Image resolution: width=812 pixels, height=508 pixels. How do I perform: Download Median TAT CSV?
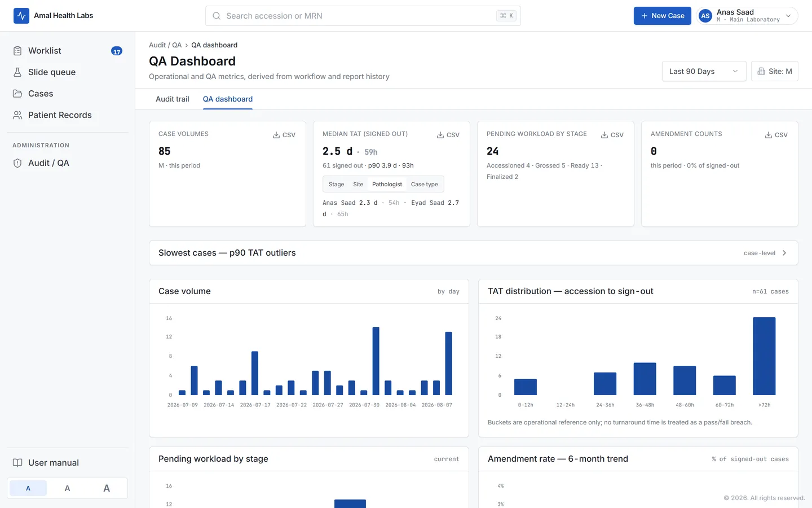coord(448,135)
